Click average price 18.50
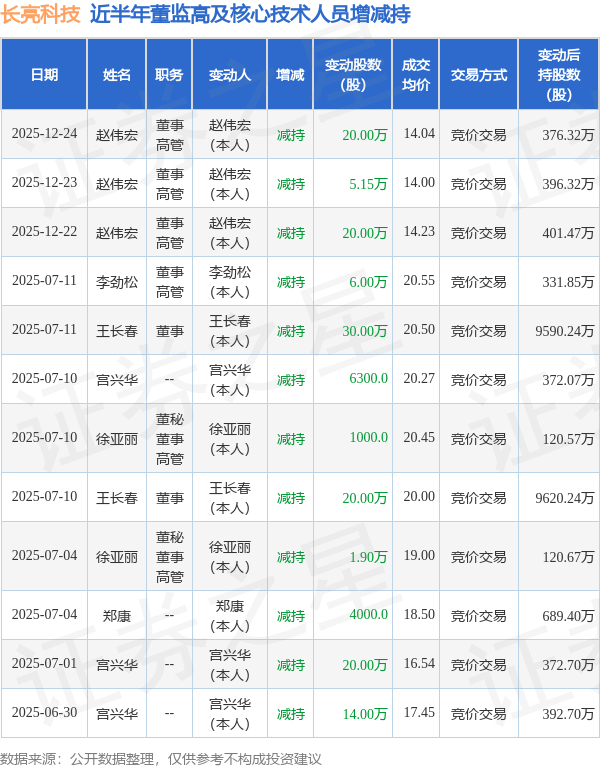Image resolution: width=600 pixels, height=768 pixels. click(x=419, y=614)
